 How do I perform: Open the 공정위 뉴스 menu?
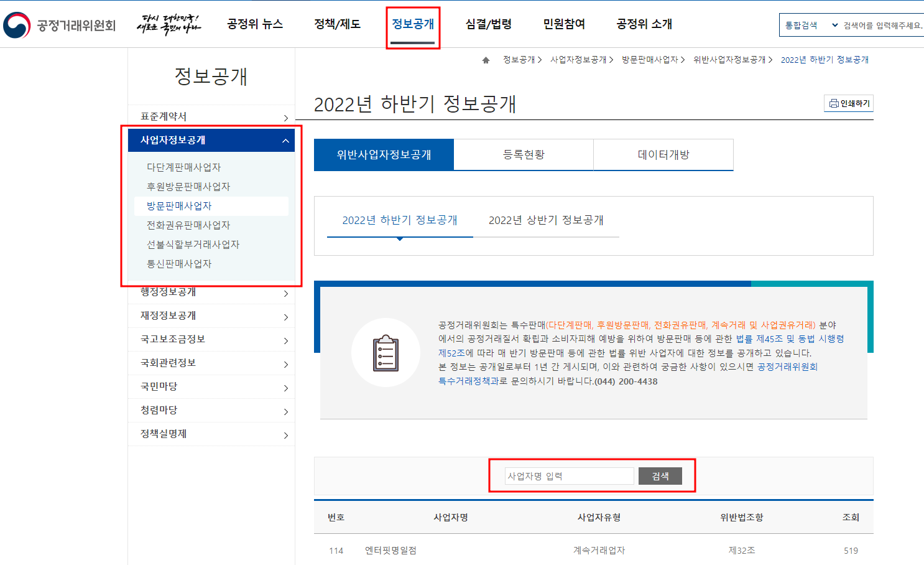click(255, 24)
